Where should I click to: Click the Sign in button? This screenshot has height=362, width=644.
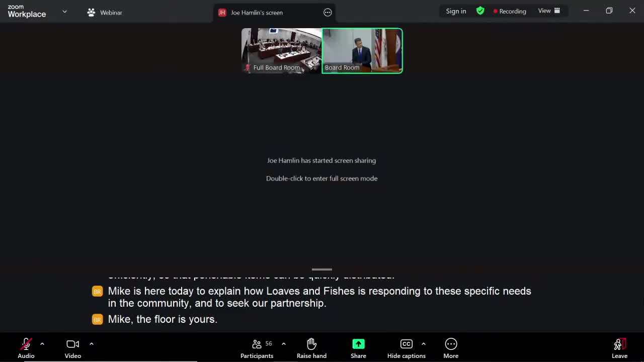click(456, 11)
